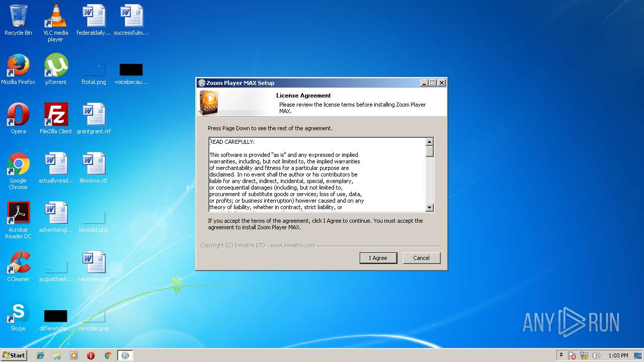Click the license text scrollbar down arrow
The height and width of the screenshot is (362, 644).
pyautogui.click(x=429, y=207)
